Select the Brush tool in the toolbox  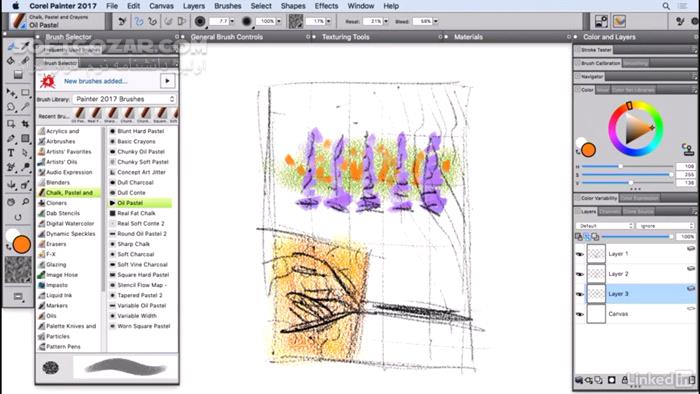click(12, 46)
